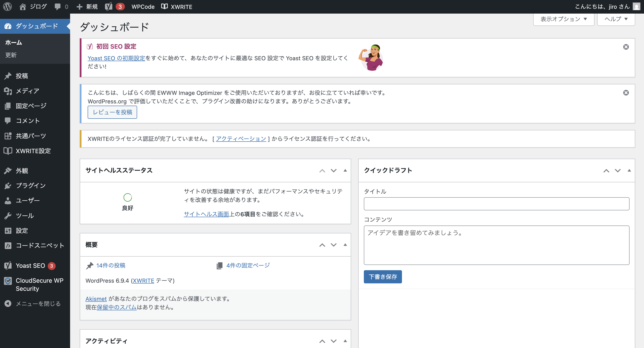
Task: Click 下書き保存 button
Action: [383, 277]
